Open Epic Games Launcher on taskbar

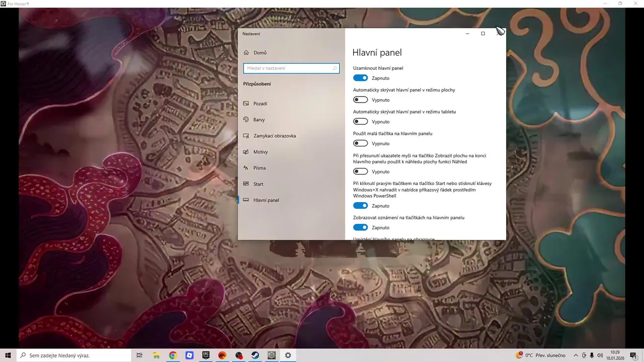(x=206, y=355)
